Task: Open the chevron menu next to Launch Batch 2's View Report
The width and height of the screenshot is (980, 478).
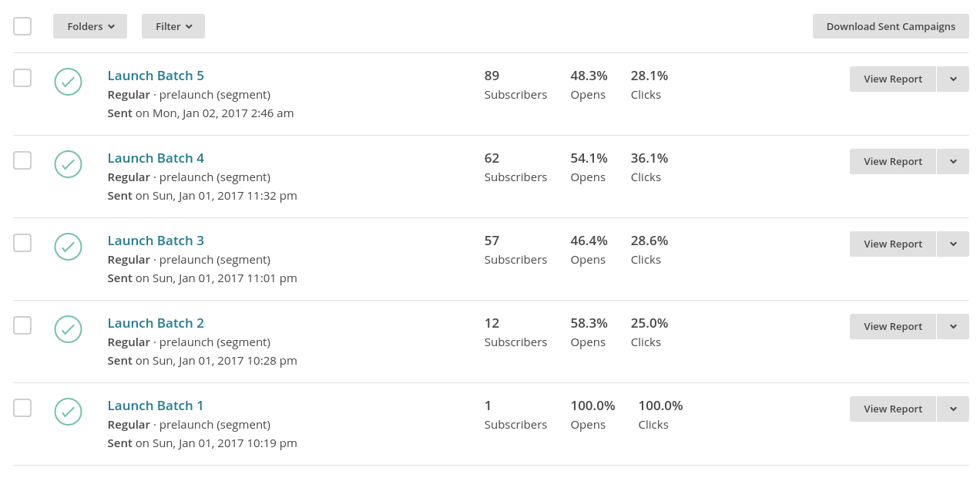Action: point(953,326)
